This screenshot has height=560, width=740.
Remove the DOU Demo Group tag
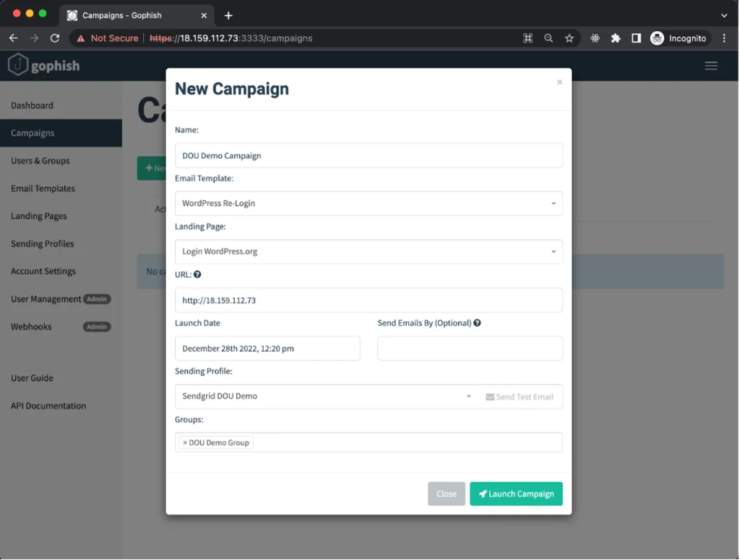point(185,442)
